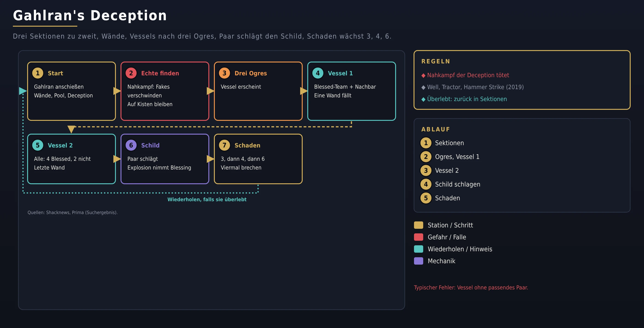Click the number 7 badge next to Schaden
644x328 pixels.
coord(224,145)
